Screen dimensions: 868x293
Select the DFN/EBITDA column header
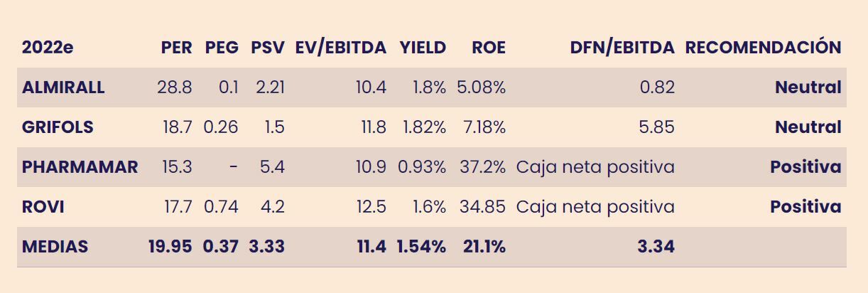622,48
